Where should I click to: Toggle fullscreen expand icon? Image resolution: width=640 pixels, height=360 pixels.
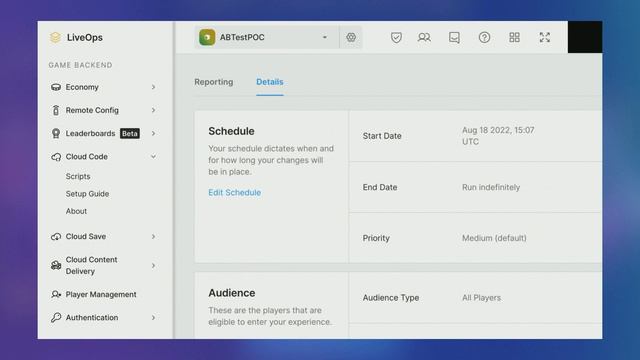pos(544,38)
